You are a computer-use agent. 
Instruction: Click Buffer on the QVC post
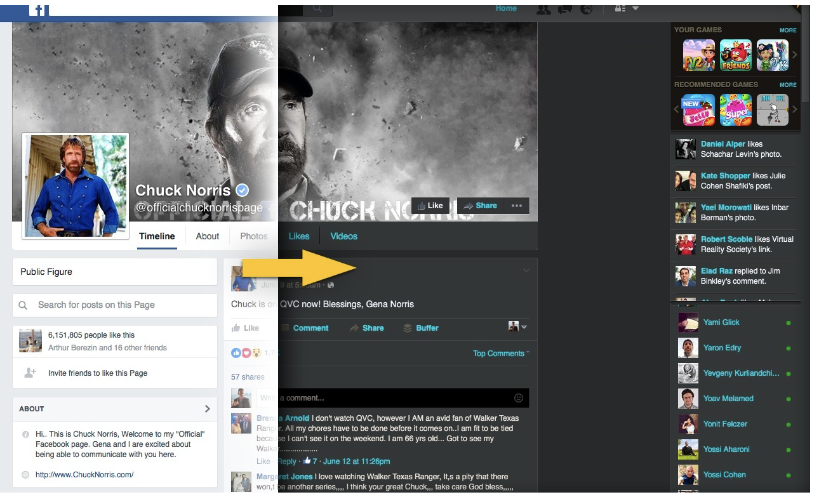tap(421, 328)
